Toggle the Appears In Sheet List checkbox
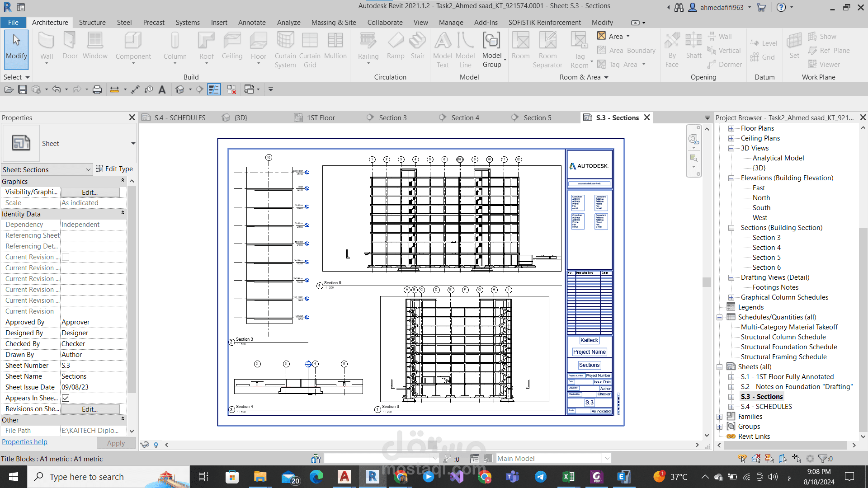Image resolution: width=868 pixels, height=488 pixels. point(66,398)
